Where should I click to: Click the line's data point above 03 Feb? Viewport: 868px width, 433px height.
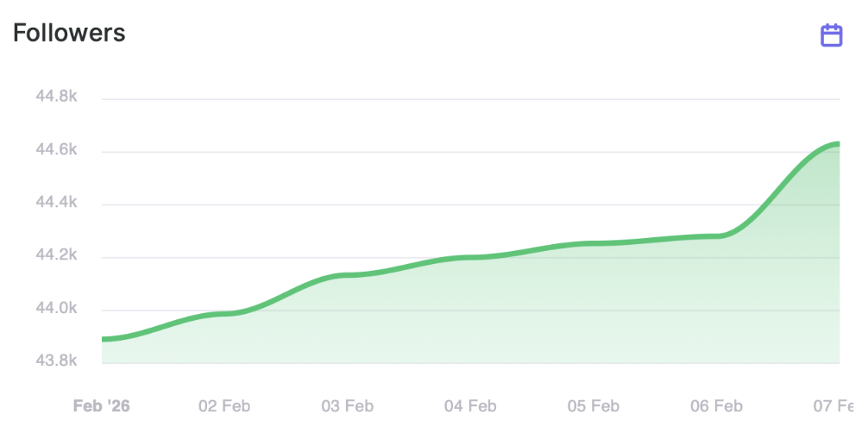[348, 275]
